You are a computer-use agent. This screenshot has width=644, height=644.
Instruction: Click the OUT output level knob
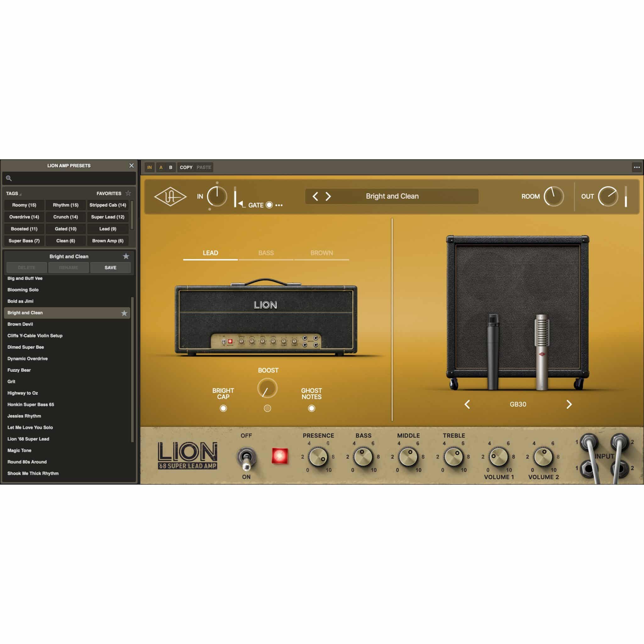[608, 196]
